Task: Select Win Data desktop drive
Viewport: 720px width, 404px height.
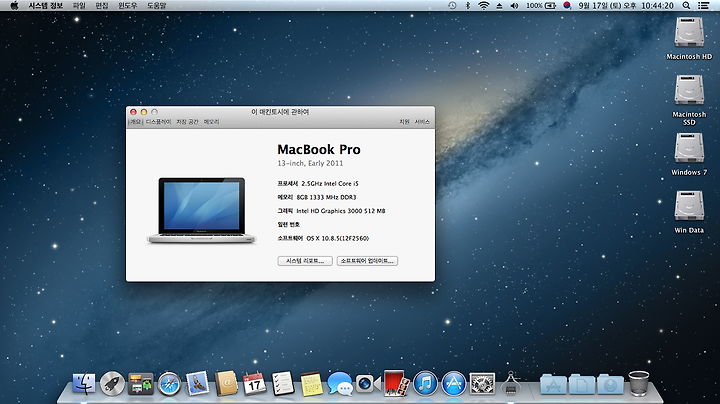Action: (x=689, y=212)
